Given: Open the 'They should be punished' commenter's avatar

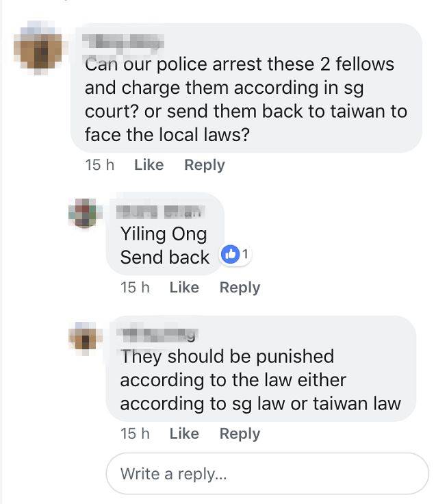Looking at the screenshot, I should click(x=85, y=338).
